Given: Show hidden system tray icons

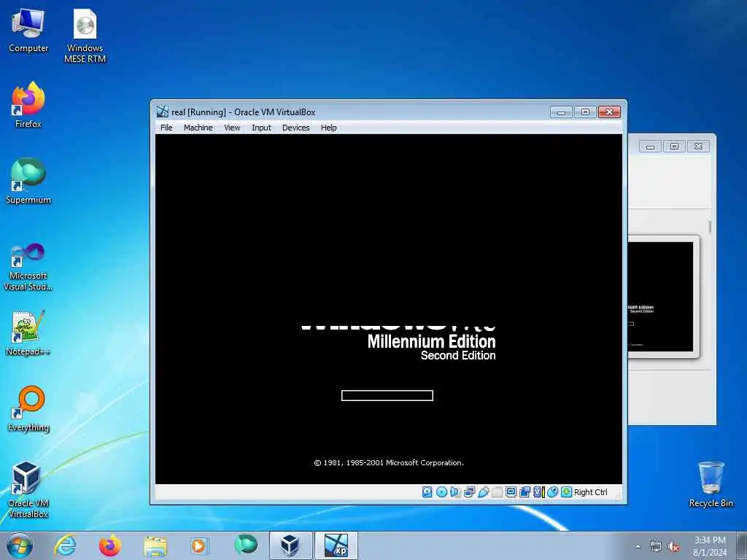Looking at the screenshot, I should [x=638, y=546].
